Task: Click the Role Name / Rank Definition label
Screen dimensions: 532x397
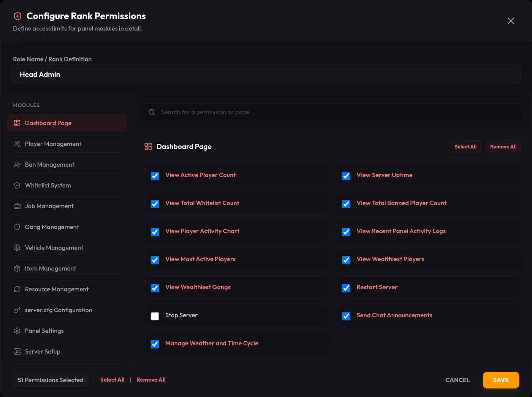Action: [52, 59]
